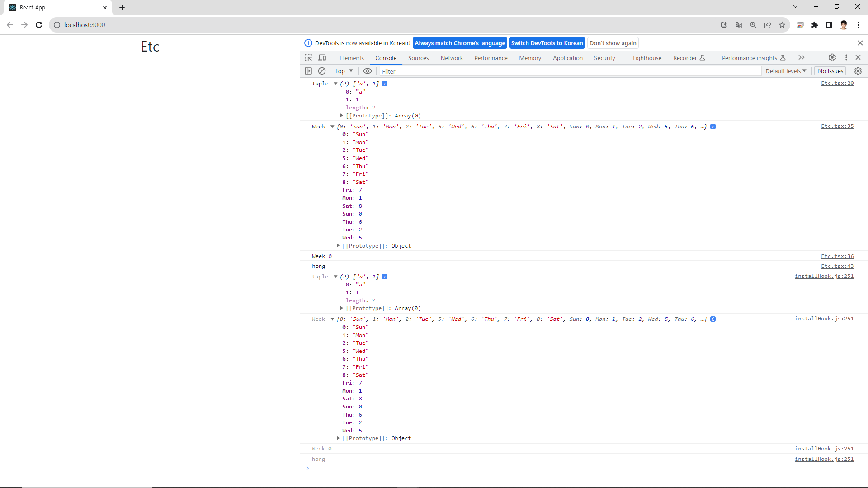868x488 pixels.
Task: Switch to the Sources tab
Action: click(x=418, y=58)
